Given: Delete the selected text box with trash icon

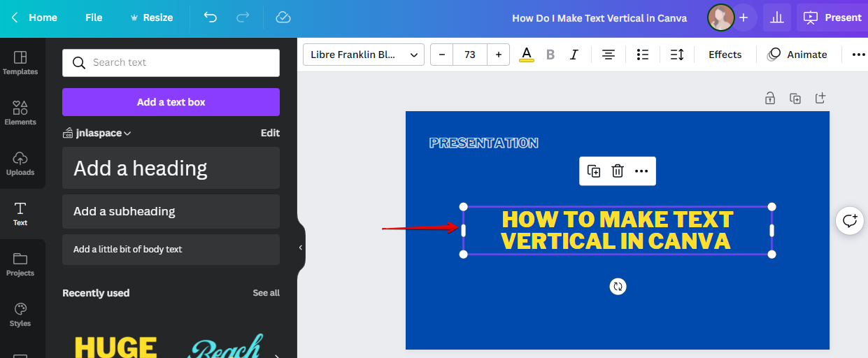Looking at the screenshot, I should [x=618, y=171].
